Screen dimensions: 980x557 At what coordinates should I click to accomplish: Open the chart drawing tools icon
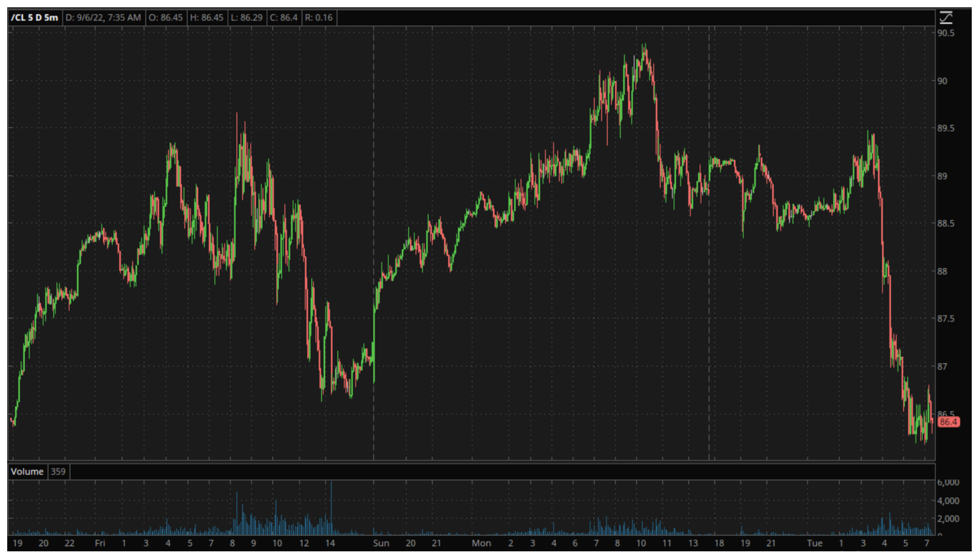coord(946,18)
